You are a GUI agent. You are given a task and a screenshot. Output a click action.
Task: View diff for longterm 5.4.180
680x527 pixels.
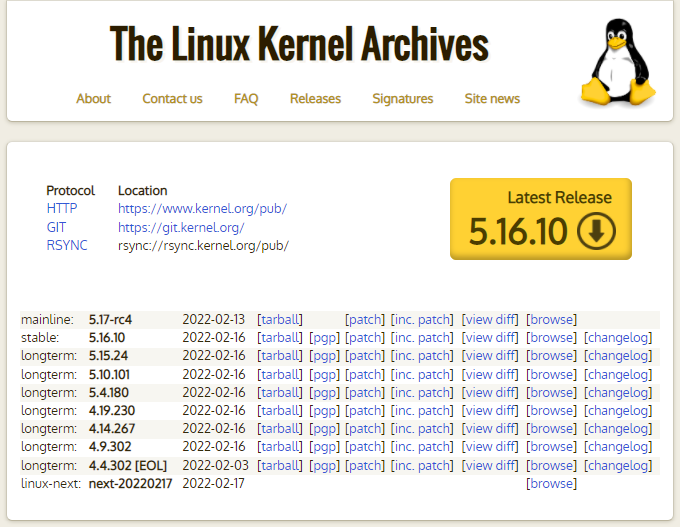(x=490, y=393)
